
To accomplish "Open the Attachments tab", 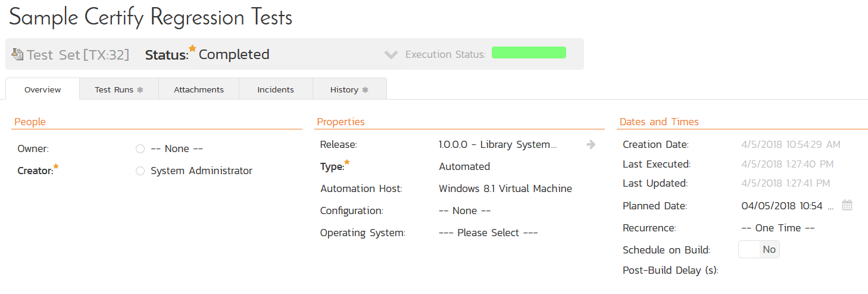I will tap(199, 89).
